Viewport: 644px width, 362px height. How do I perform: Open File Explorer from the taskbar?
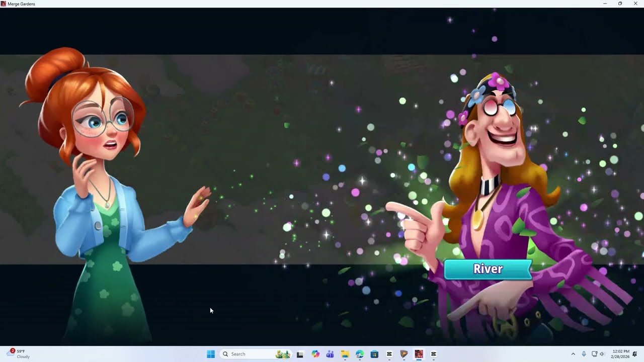click(345, 354)
